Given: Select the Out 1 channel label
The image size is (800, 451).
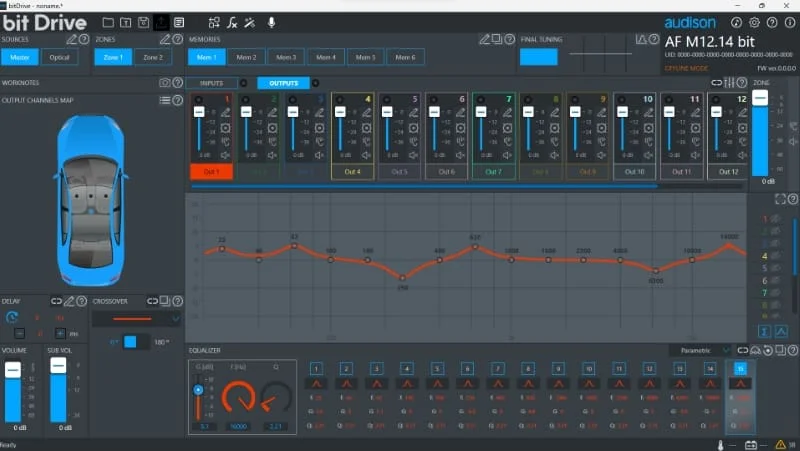Looking at the screenshot, I should click(x=212, y=172).
